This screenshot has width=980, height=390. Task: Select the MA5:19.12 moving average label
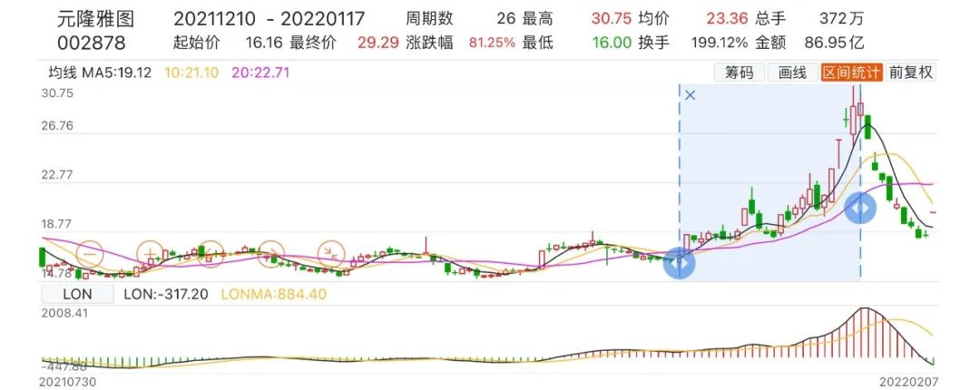(116, 73)
